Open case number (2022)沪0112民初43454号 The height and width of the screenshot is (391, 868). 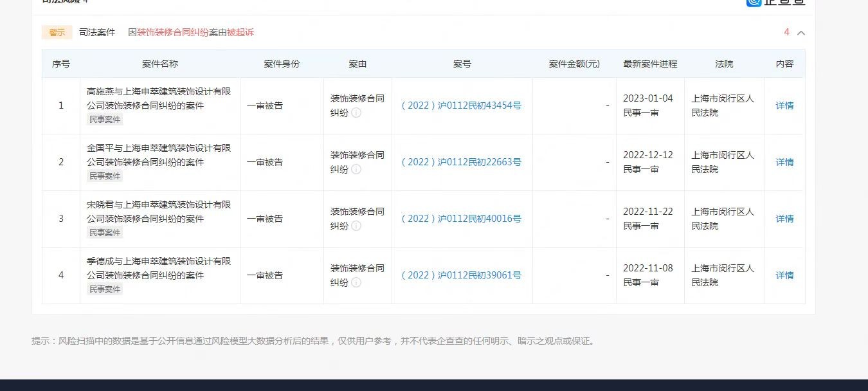click(x=461, y=105)
